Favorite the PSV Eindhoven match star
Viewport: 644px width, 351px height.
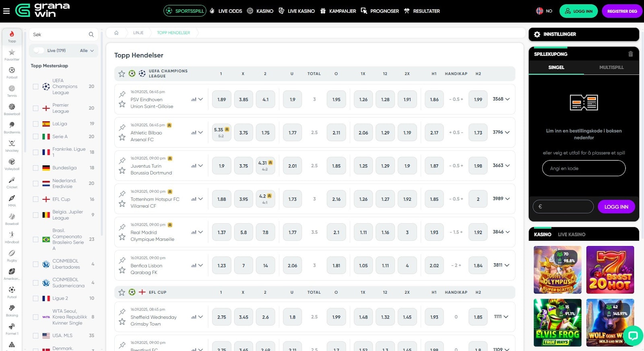122,104
